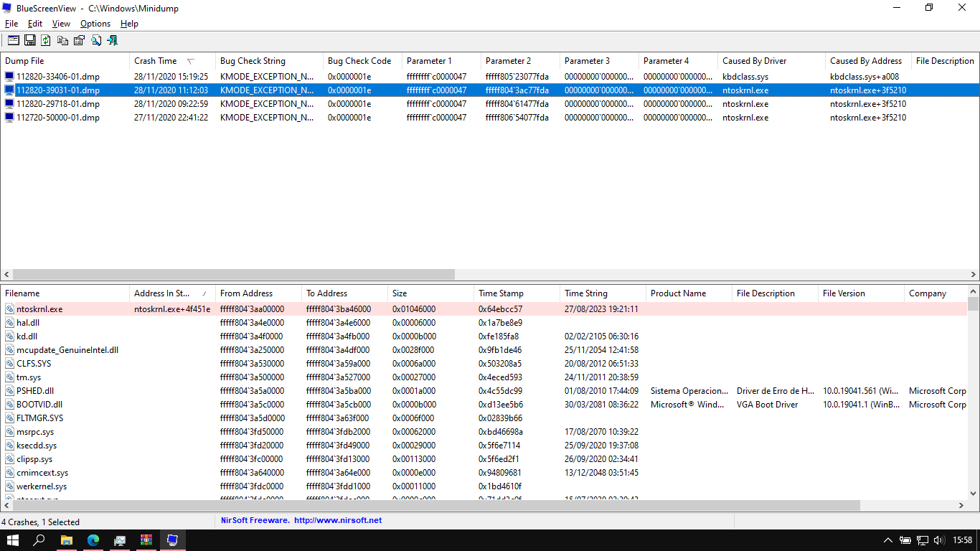Click the network icon in system tray

[922, 540]
